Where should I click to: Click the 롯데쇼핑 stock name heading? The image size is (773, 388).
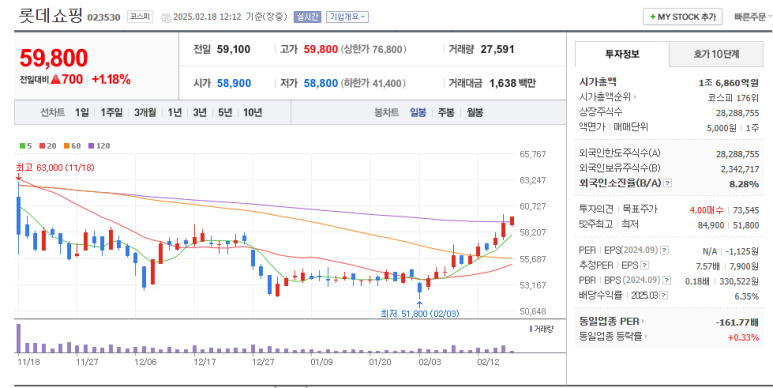tap(51, 15)
